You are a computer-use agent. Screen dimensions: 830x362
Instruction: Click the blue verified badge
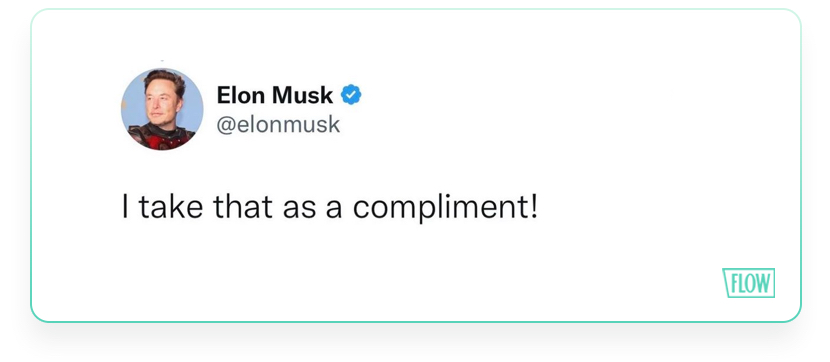point(351,95)
